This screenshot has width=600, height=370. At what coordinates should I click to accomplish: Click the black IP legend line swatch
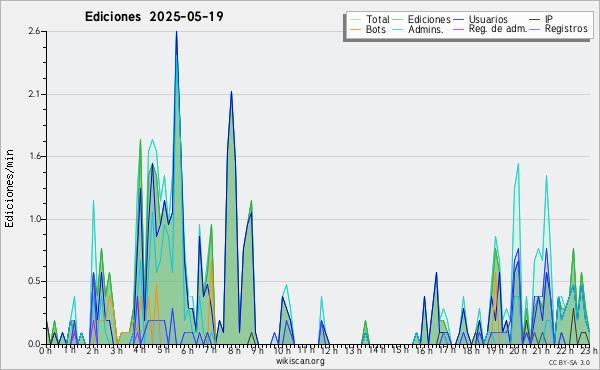(x=535, y=20)
